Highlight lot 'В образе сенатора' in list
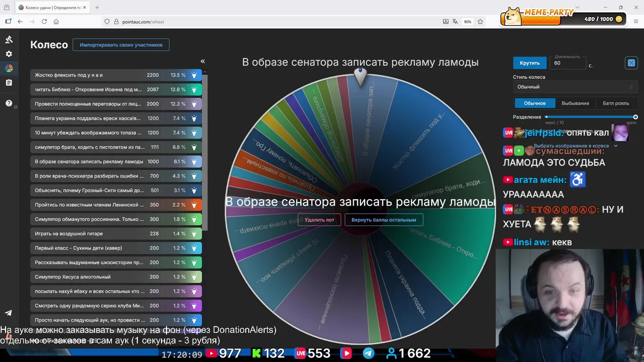Screen dimensions: 644x362 pyautogui.click(x=194, y=161)
